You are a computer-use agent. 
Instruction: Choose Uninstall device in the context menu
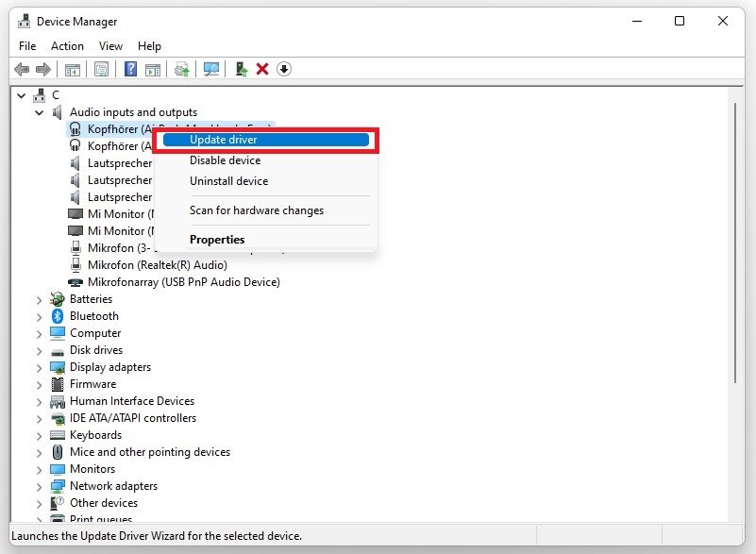tap(228, 181)
